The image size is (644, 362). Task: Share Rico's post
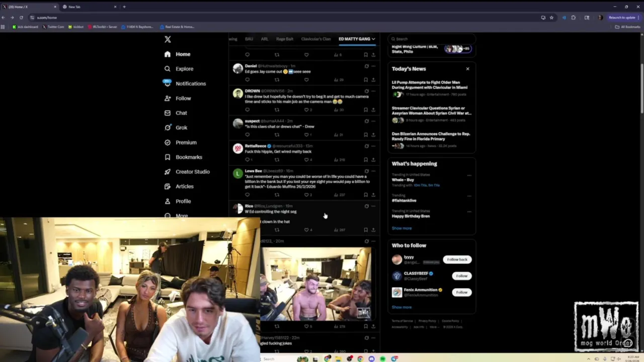tap(373, 230)
